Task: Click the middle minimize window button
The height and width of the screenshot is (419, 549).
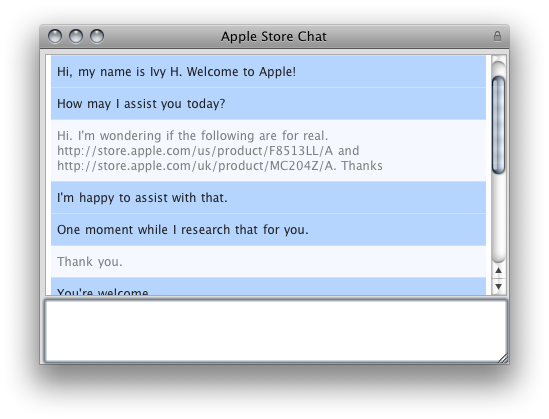Action: pos(76,36)
